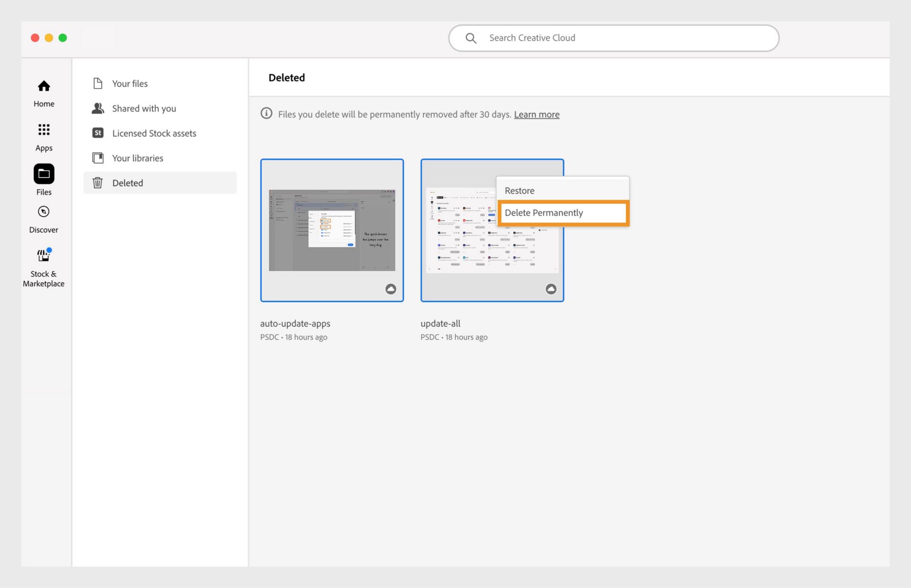
Task: Open the Shared with you section
Action: tap(144, 108)
